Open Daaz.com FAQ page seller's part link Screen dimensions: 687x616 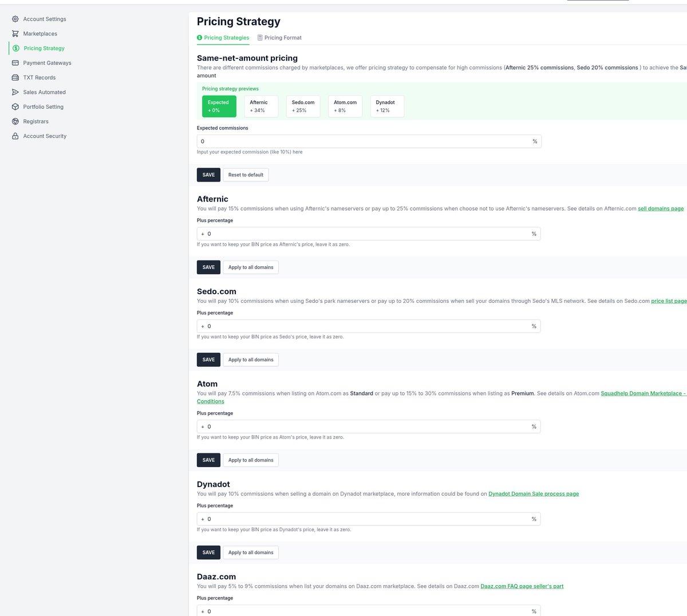(522, 586)
